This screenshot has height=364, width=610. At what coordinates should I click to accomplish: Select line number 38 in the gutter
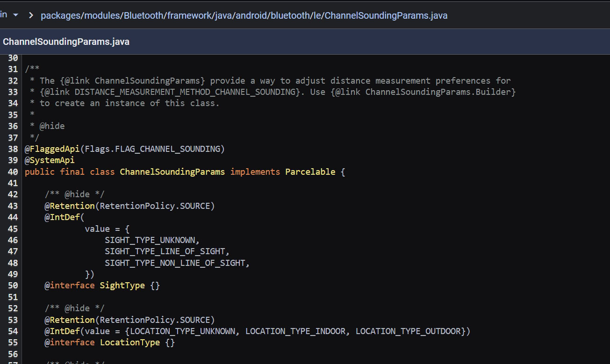pos(13,149)
